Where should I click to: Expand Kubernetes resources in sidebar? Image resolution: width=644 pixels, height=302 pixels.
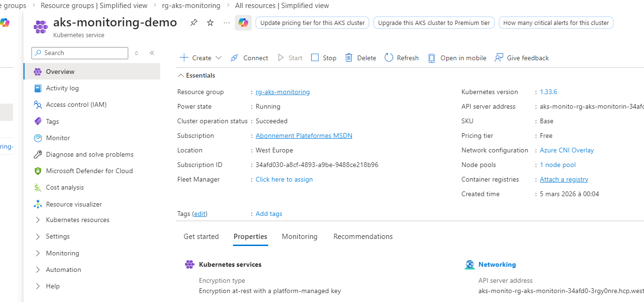78,220
